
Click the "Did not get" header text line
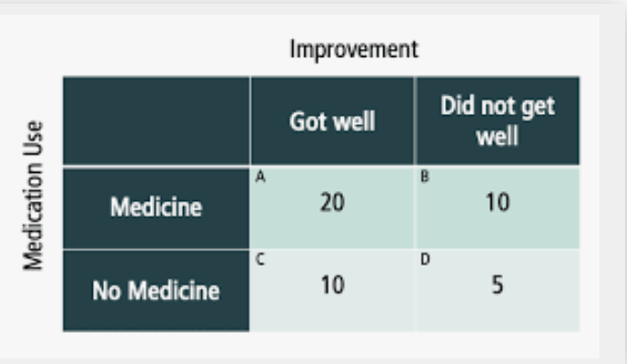pyautogui.click(x=497, y=107)
